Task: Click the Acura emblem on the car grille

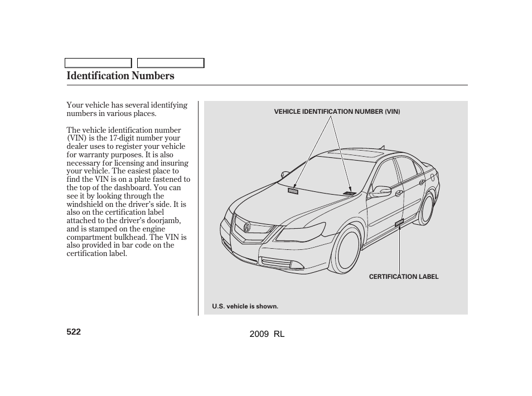Action: [x=248, y=227]
